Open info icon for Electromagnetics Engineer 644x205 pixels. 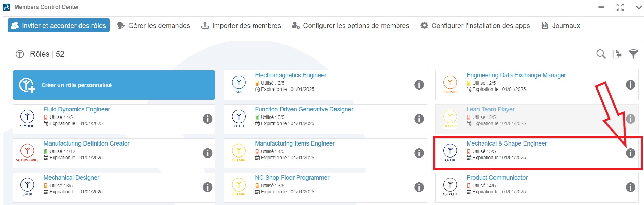tap(419, 85)
